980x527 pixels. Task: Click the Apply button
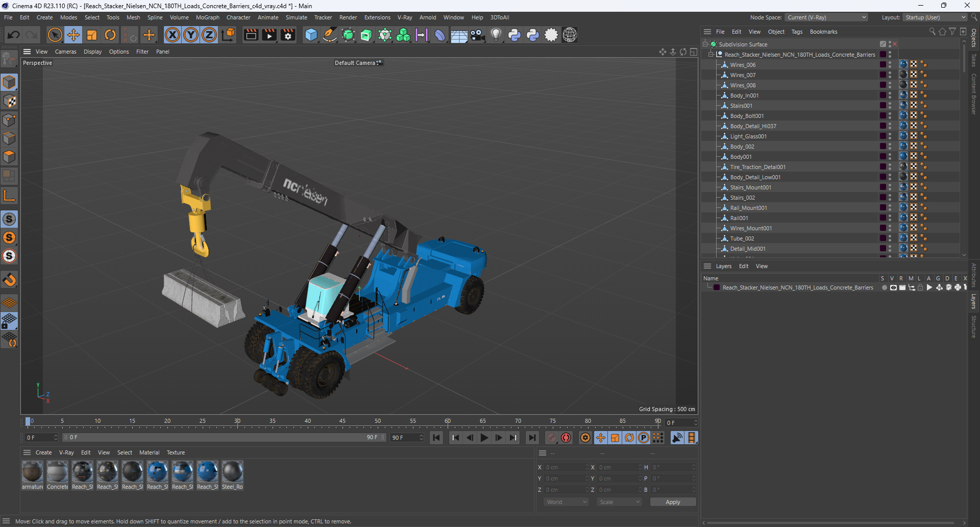click(x=673, y=502)
